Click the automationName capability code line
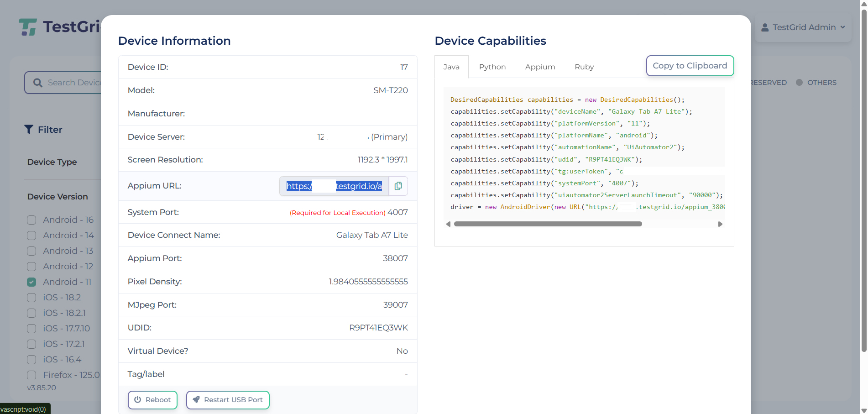Viewport: 868px width, 414px height. (x=567, y=147)
